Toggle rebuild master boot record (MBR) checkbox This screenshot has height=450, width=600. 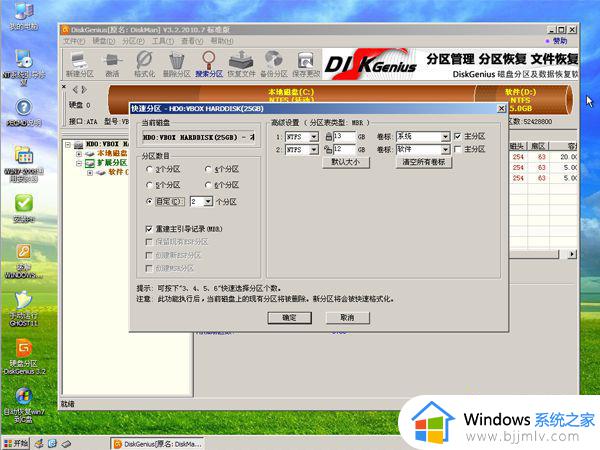149,229
